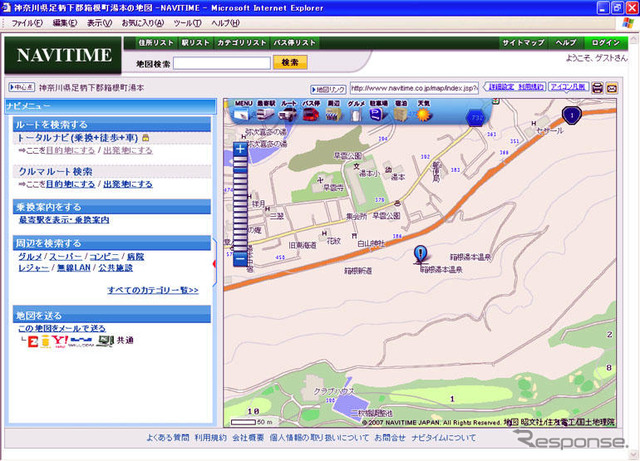Click the red collapse arrow on panel edge
Screen dimensions: 640x461
214,264
